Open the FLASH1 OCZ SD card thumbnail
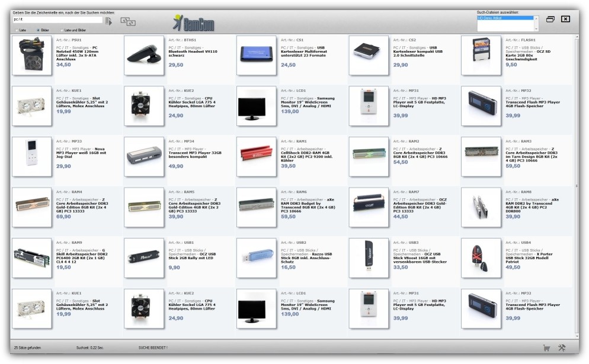Viewport: 589px width, 364px height. (481, 56)
